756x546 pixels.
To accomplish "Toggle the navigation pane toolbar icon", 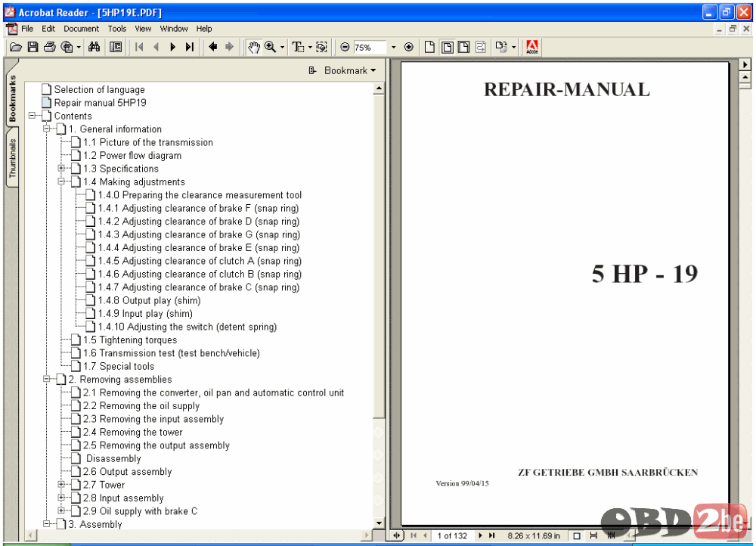I will coord(116,47).
